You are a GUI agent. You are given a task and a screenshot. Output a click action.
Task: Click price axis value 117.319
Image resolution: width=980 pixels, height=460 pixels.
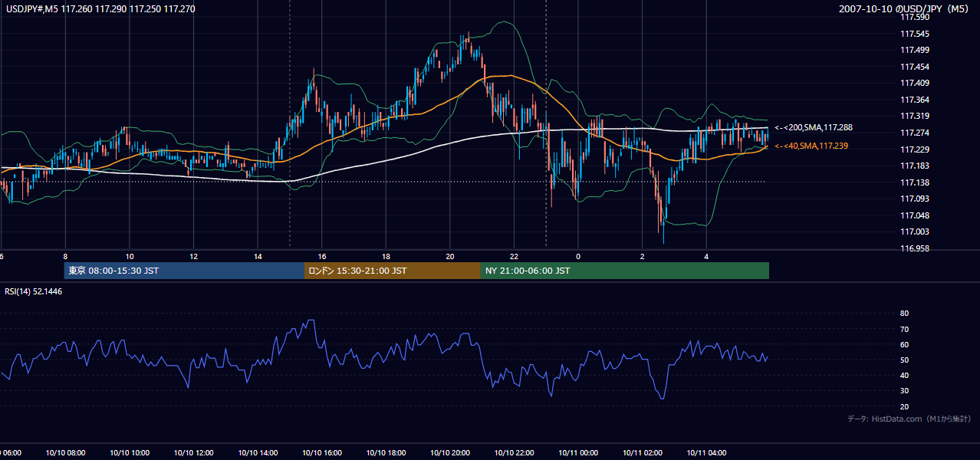tap(915, 117)
